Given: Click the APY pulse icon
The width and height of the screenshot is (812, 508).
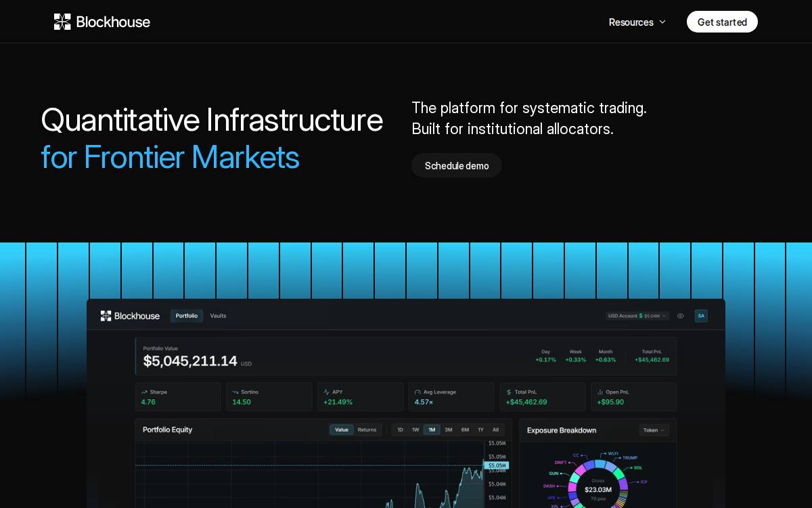Looking at the screenshot, I should (327, 392).
